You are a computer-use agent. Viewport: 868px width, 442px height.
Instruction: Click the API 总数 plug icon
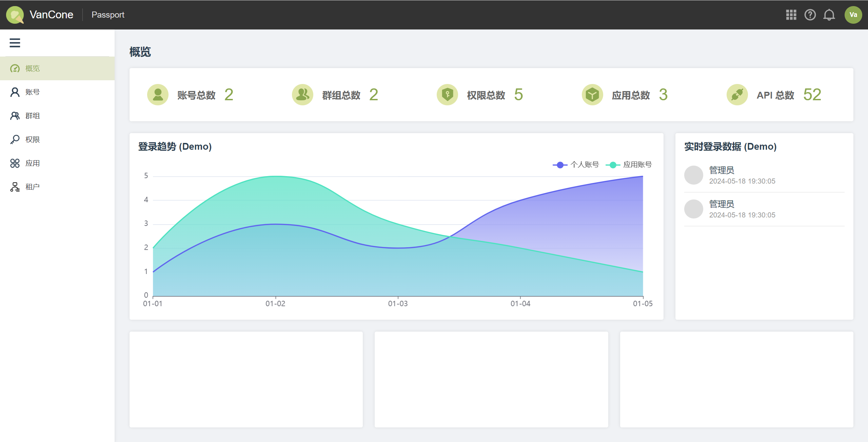[737, 94]
